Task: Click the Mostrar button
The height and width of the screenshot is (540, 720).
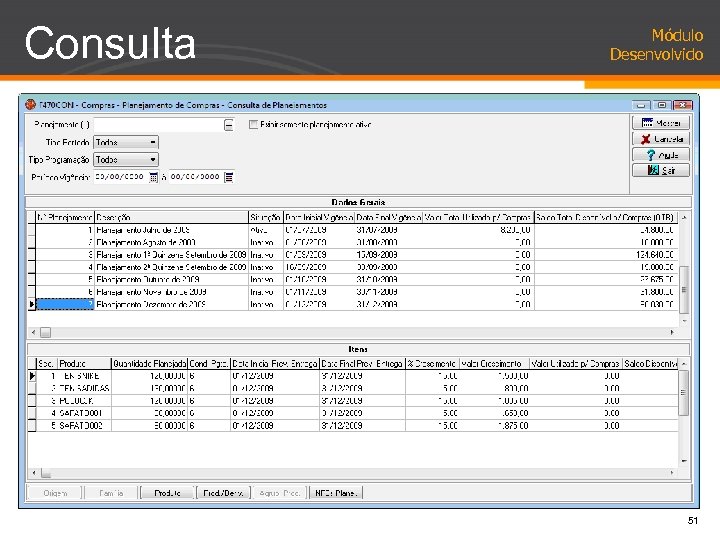Action: (x=661, y=123)
